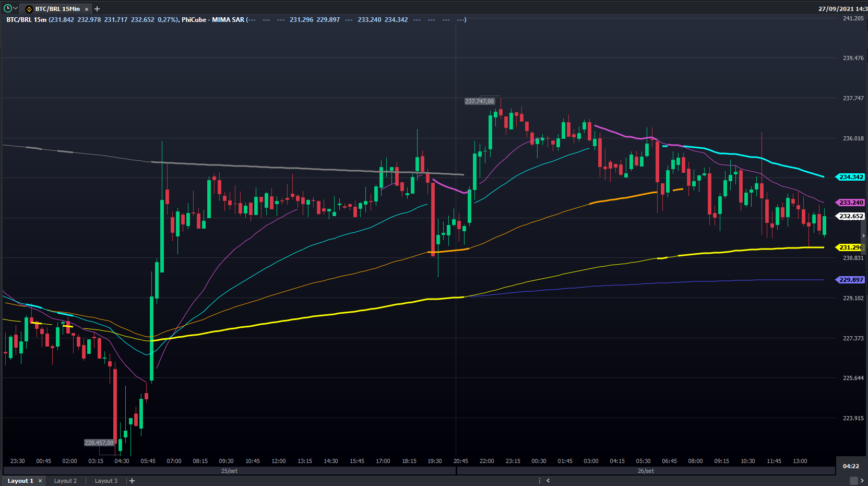Click the scroll left arrow at bottom

[548, 481]
